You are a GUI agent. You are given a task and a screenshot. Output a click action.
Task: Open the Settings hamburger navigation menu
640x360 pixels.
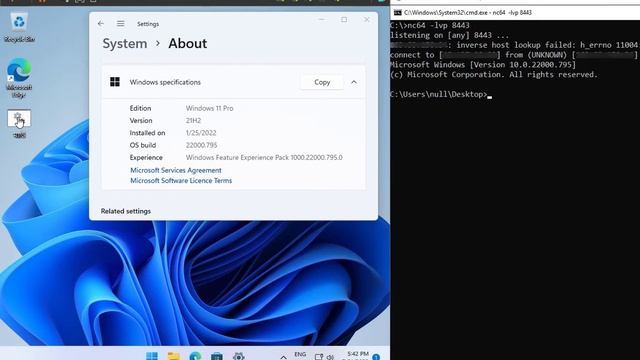(120, 24)
